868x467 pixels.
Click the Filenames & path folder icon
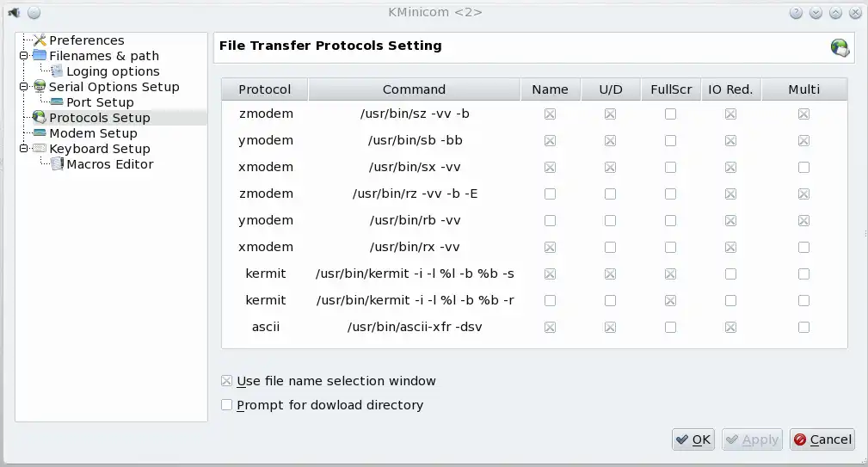[x=40, y=55]
